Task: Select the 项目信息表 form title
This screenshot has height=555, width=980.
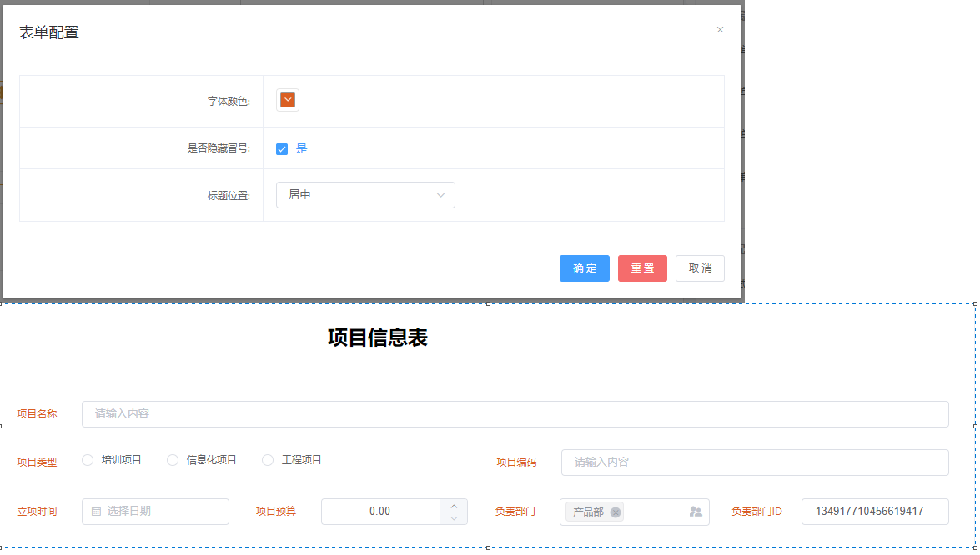Action: [x=378, y=337]
